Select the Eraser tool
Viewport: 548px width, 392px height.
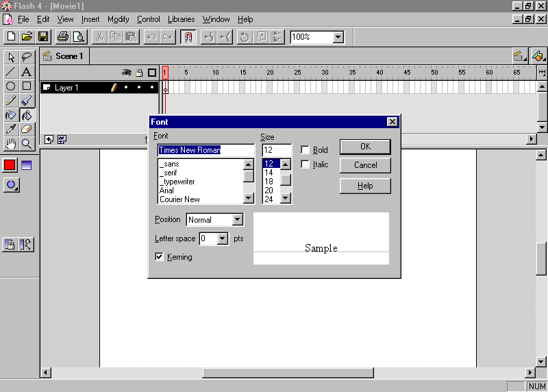(27, 130)
